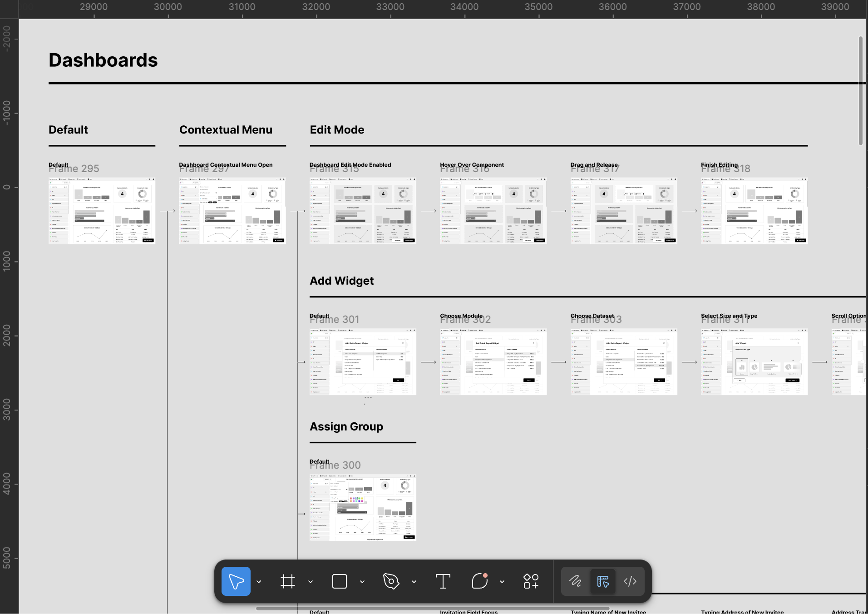
Task: Expand the Move tool options dropdown
Action: [x=259, y=582]
